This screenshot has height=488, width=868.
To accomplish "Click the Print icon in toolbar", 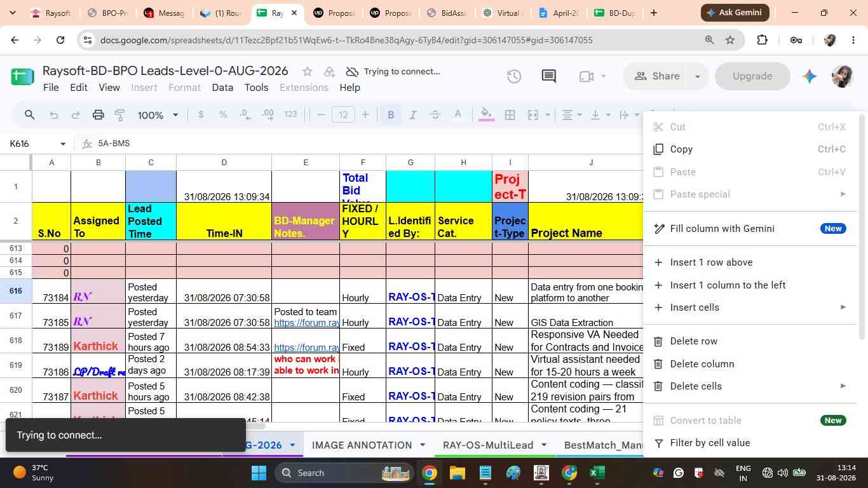I will point(98,115).
